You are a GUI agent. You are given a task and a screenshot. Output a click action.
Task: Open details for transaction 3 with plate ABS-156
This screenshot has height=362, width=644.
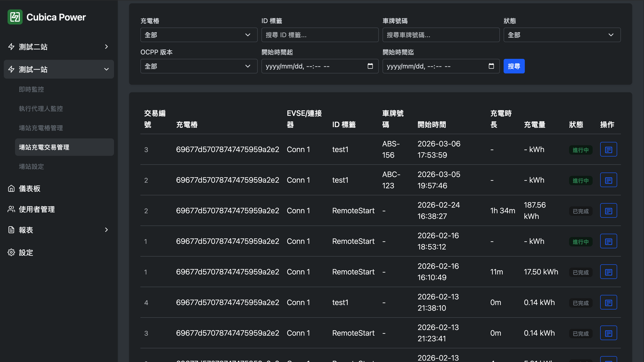(x=608, y=149)
